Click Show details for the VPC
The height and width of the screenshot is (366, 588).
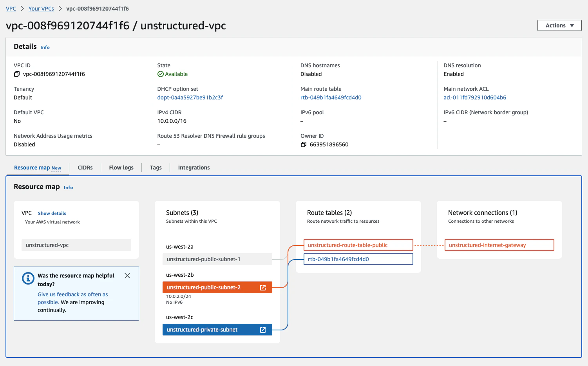pyautogui.click(x=52, y=213)
